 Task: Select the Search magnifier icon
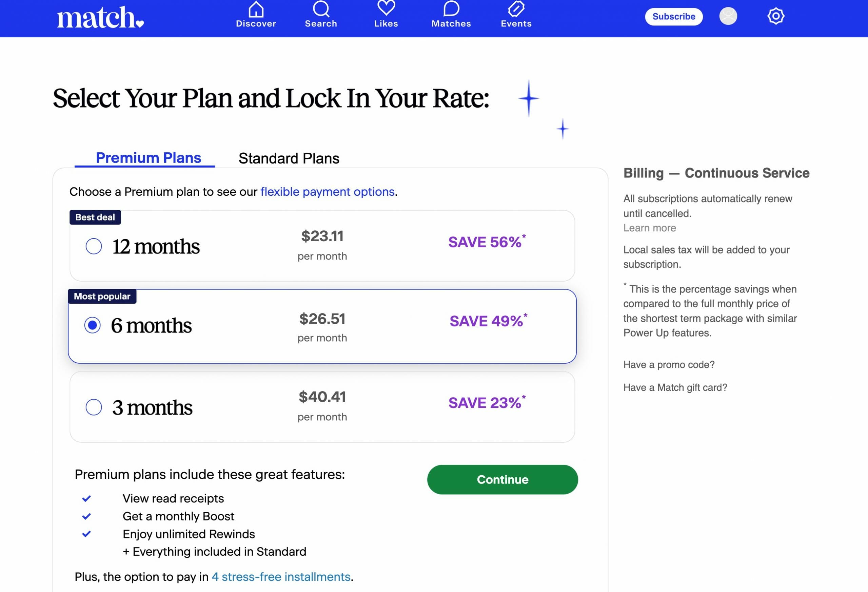[321, 15]
